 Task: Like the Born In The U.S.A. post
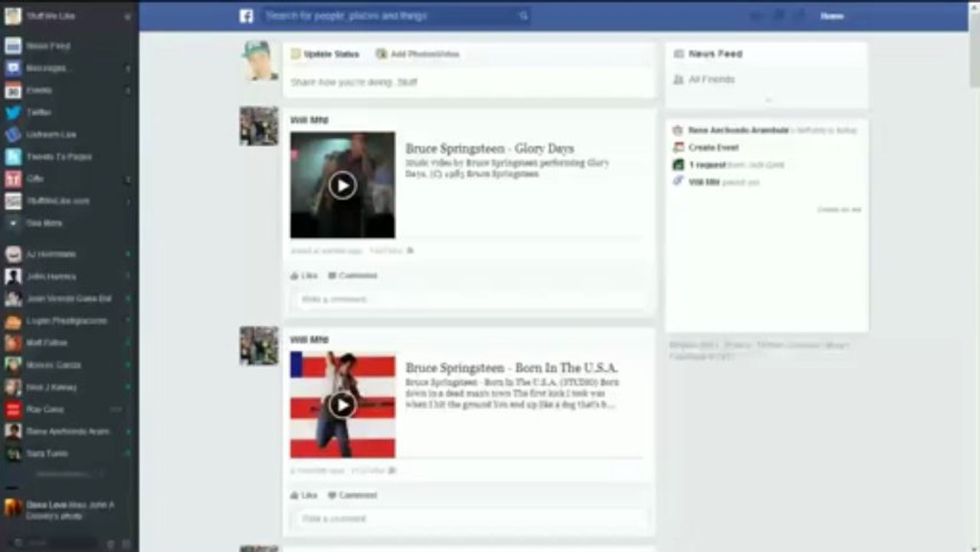coord(304,496)
